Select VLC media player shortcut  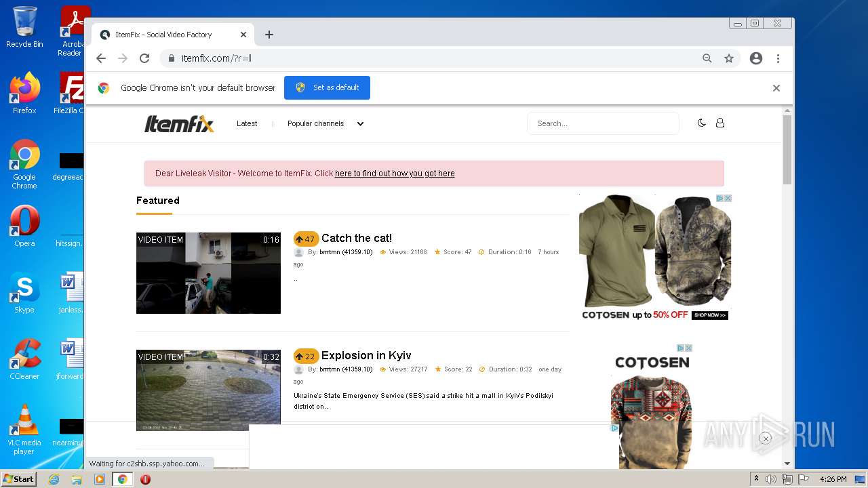[24, 430]
